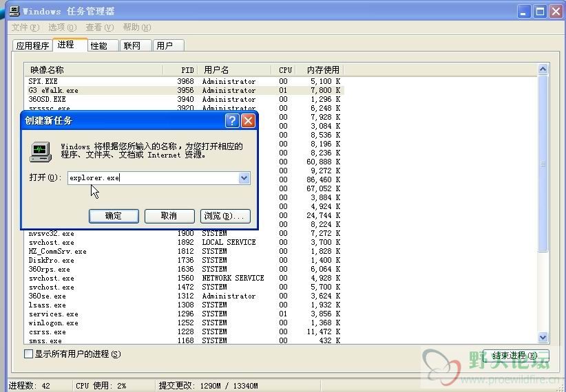Click the 确定 (OK) button

(114, 216)
